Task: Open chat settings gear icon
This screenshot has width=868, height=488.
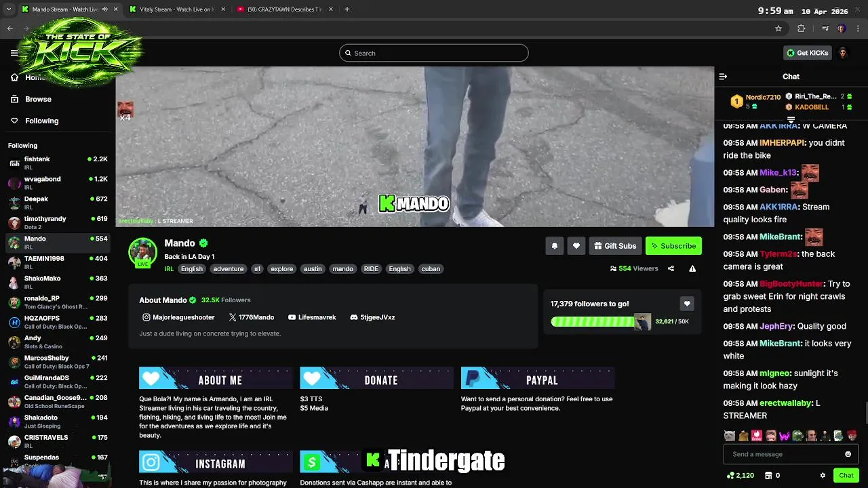Action: pos(823,475)
